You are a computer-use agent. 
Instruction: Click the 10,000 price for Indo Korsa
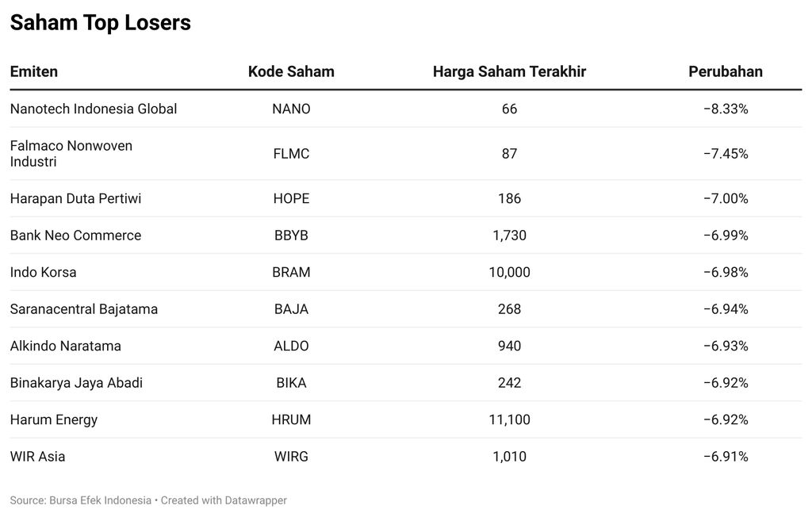(509, 272)
